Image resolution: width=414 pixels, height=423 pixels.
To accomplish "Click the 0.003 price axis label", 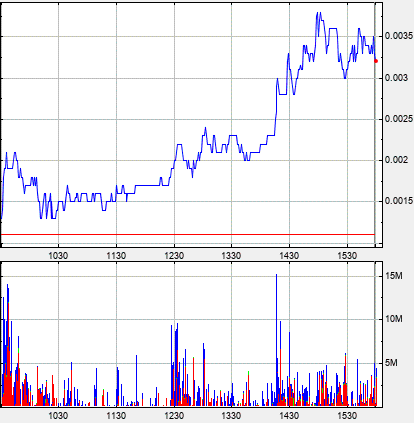I will [x=396, y=78].
